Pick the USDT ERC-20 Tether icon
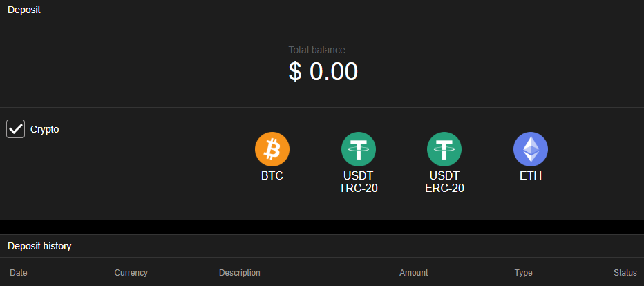 tap(444, 149)
